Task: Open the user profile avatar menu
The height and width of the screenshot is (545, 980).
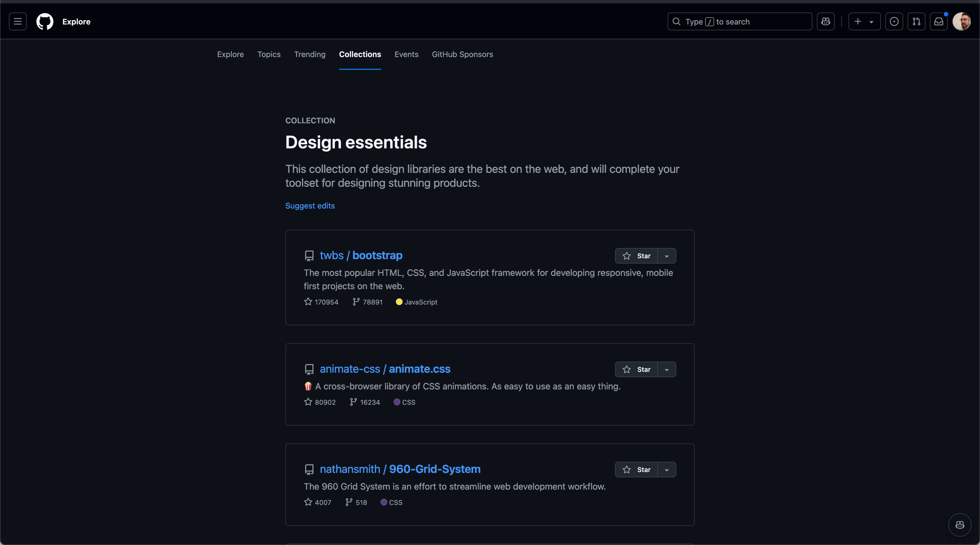Action: [x=961, y=21]
